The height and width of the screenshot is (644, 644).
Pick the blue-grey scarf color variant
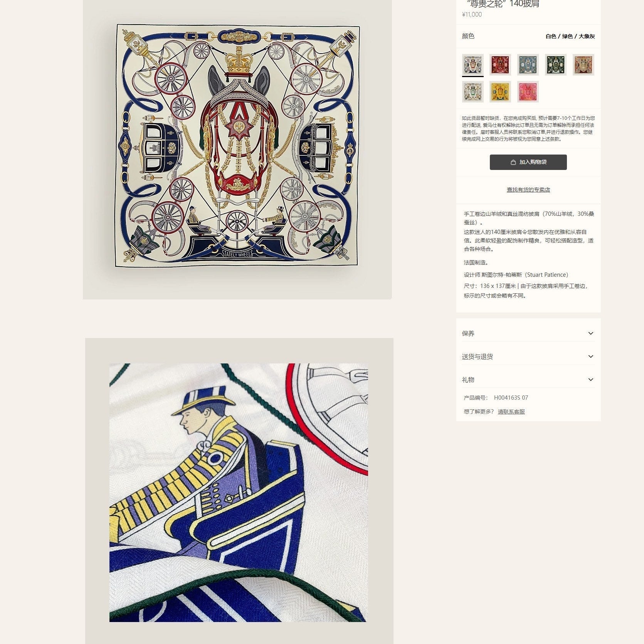pyautogui.click(x=528, y=65)
